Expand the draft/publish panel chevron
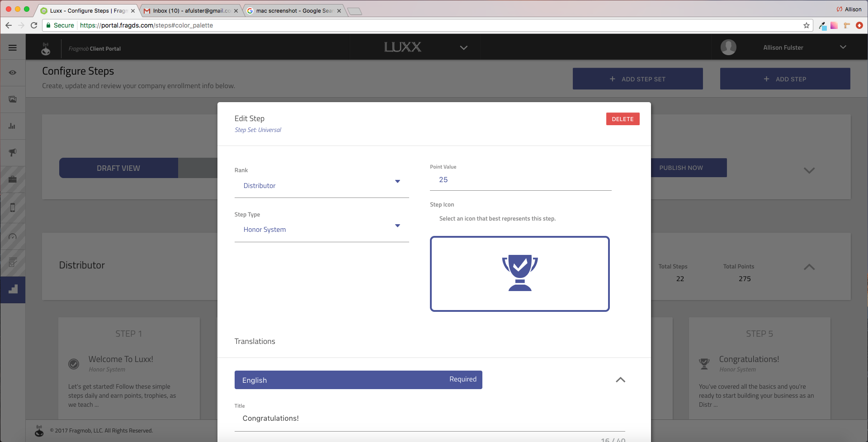The width and height of the screenshot is (868, 442). click(x=809, y=170)
